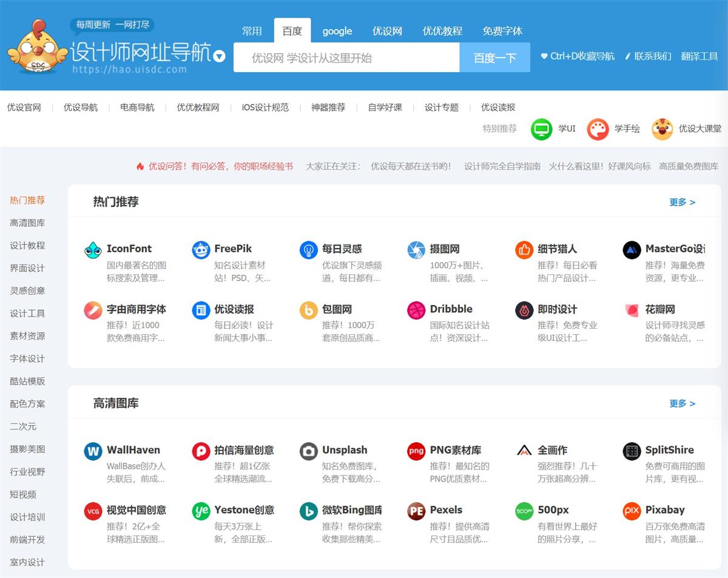728x578 pixels.
Task: Click the 全画作 logo icon
Action: (x=524, y=451)
